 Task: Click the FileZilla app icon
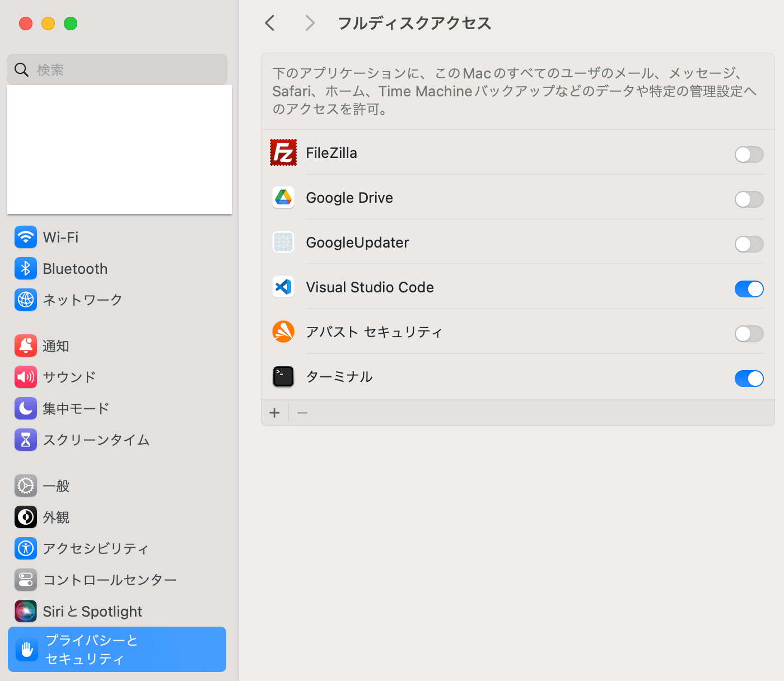283,152
